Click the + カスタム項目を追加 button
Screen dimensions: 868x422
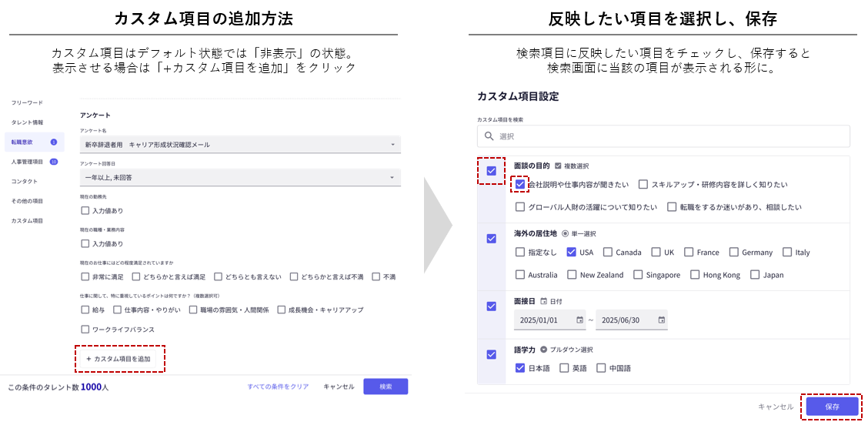pos(119,359)
